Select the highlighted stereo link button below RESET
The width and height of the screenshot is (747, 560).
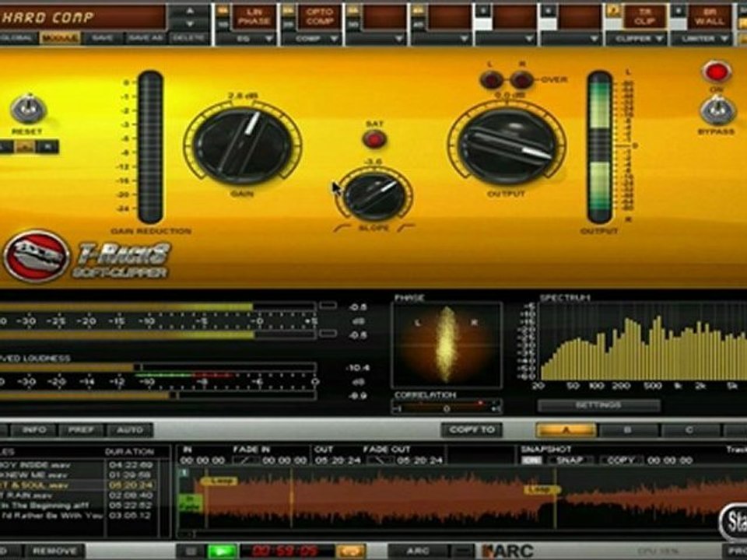pos(26,147)
